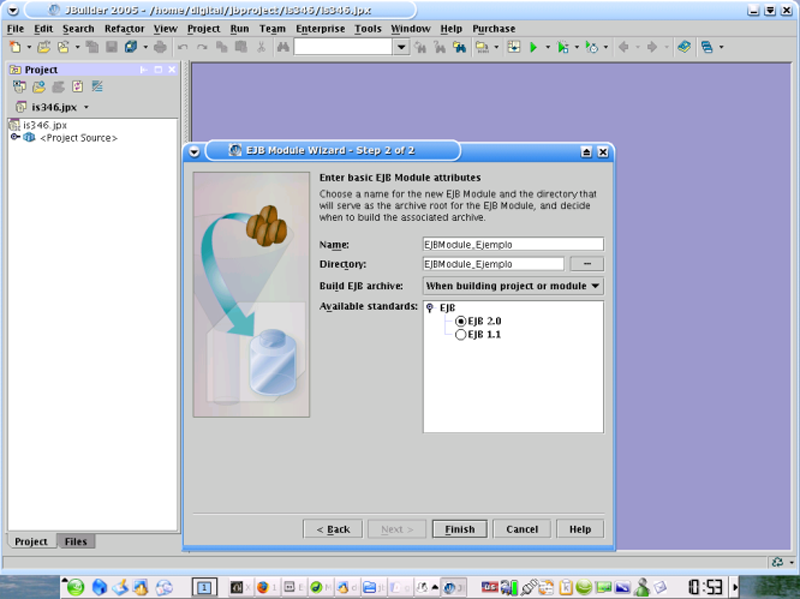Click the Save All floppy toolbar icon
800x599 pixels.
(131, 47)
